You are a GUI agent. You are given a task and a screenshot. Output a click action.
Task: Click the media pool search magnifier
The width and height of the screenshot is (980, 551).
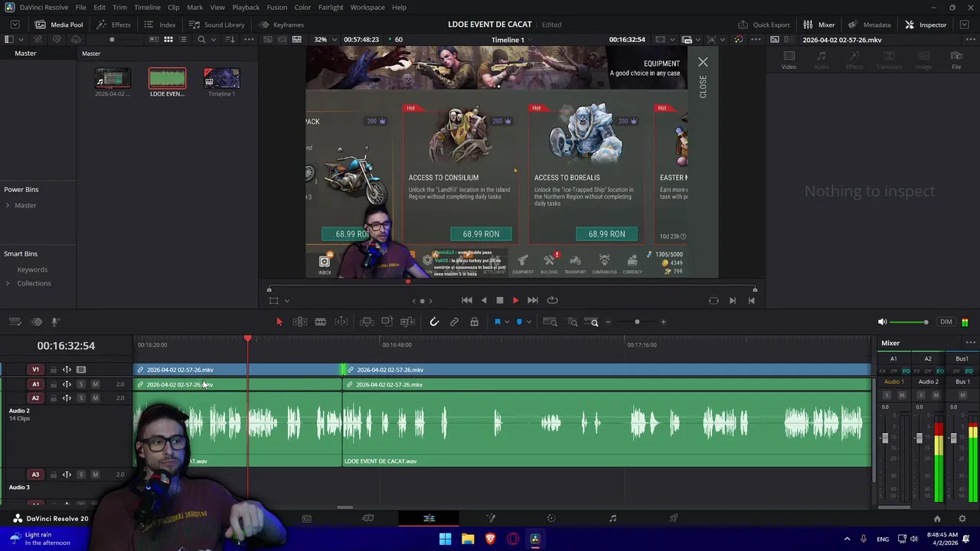201,40
